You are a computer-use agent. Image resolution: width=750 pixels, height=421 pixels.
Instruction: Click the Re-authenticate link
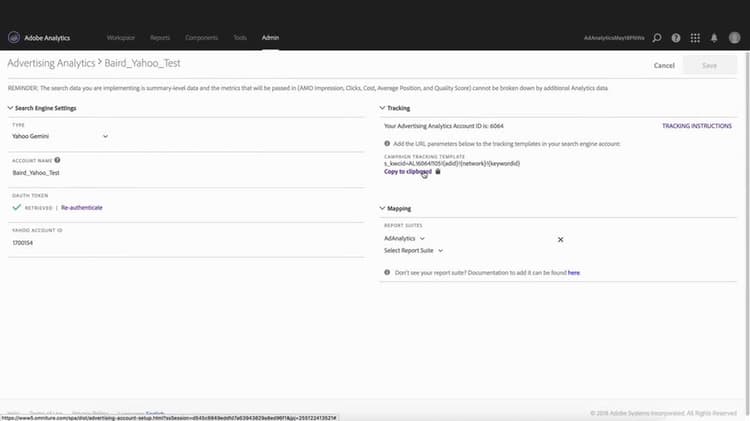point(82,208)
